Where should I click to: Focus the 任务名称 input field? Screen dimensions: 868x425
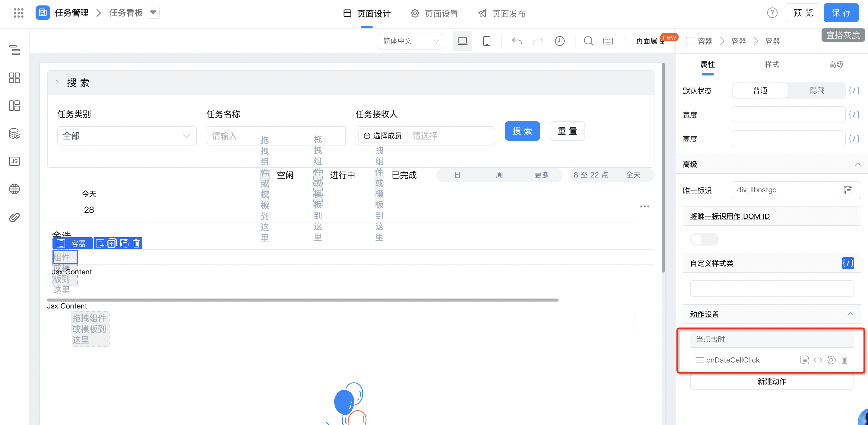276,136
